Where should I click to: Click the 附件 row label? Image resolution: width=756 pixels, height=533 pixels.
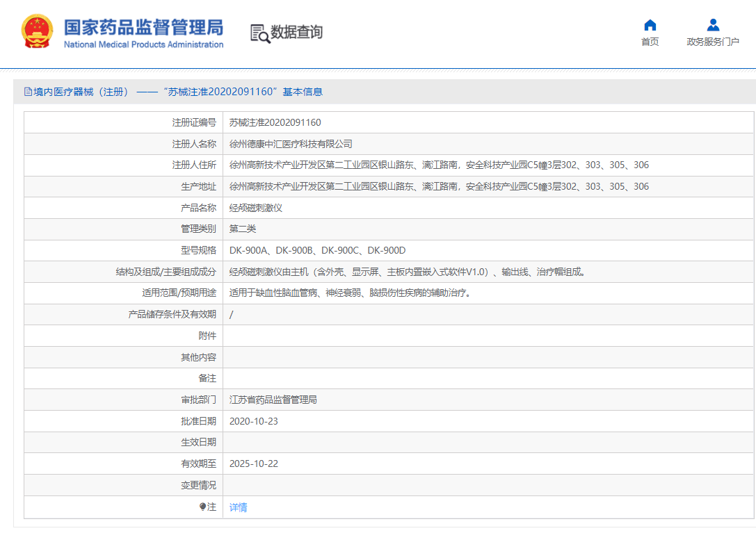[207, 336]
